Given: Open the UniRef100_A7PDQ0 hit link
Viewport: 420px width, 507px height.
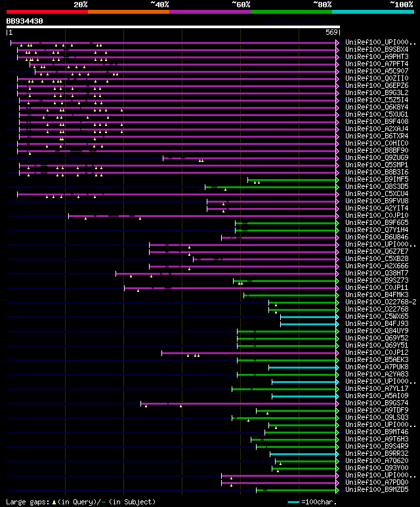Looking at the screenshot, I should coord(377,483).
